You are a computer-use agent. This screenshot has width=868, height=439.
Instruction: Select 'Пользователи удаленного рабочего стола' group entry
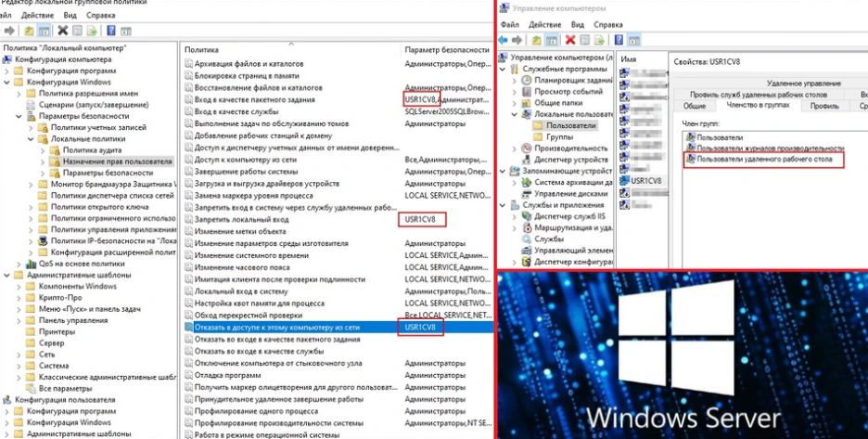tap(764, 161)
